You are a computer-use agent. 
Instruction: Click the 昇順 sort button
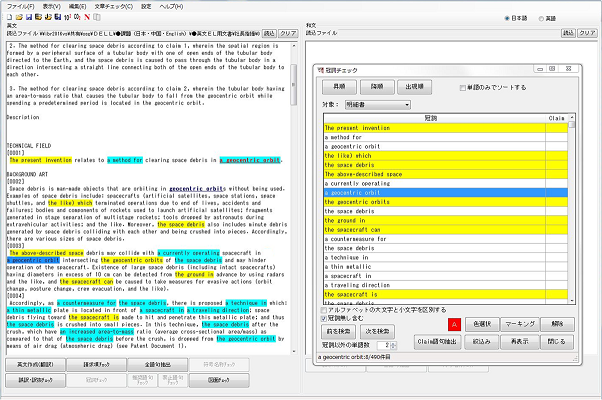pos(339,87)
